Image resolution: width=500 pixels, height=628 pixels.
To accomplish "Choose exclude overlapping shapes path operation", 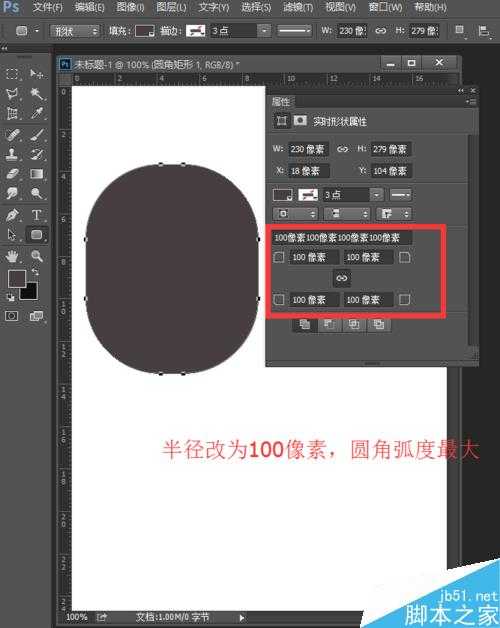I will pos(379,324).
